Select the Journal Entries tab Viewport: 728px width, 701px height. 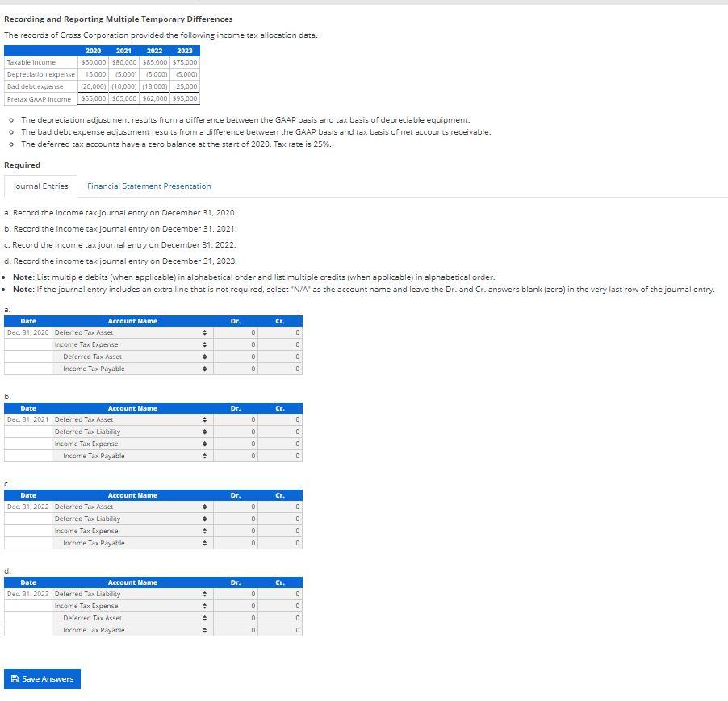coord(40,185)
